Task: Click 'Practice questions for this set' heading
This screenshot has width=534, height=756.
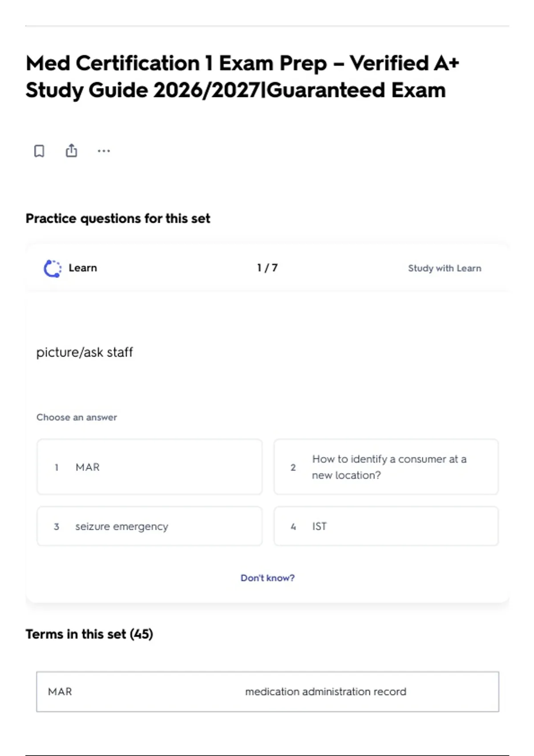Action: pos(118,218)
